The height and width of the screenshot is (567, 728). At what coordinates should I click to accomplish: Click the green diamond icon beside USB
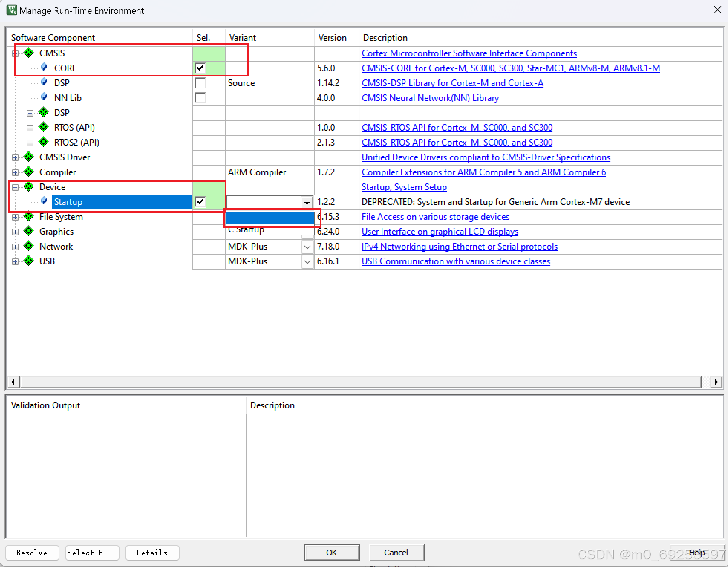[x=29, y=261]
